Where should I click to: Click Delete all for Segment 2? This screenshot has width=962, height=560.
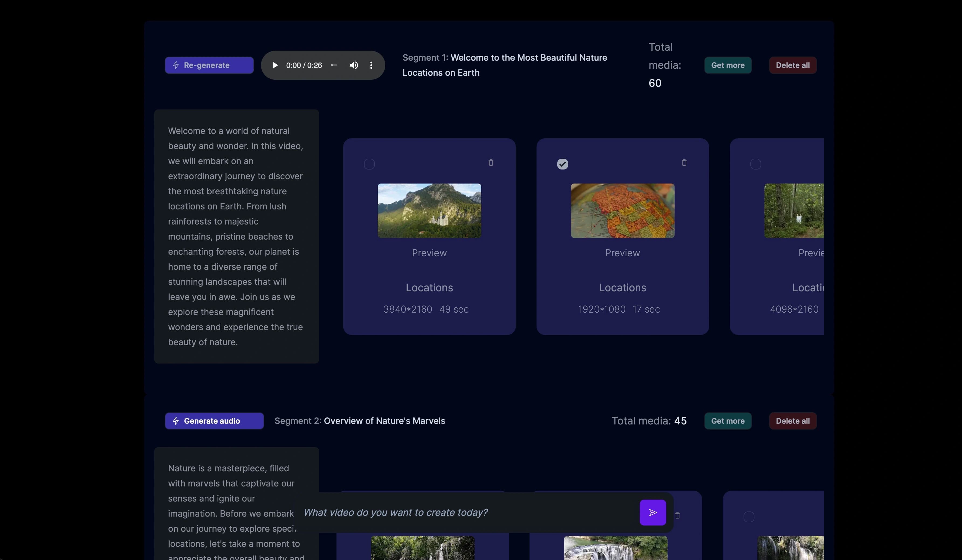[x=792, y=421]
